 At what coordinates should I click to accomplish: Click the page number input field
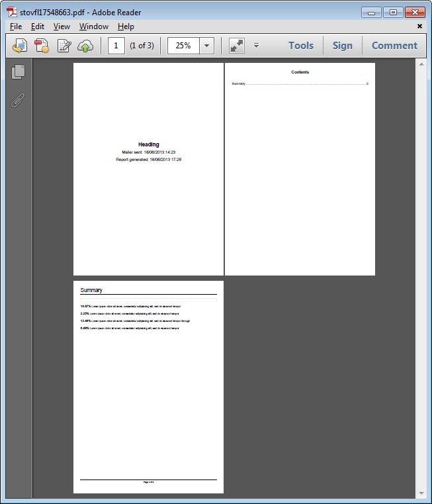(116, 46)
